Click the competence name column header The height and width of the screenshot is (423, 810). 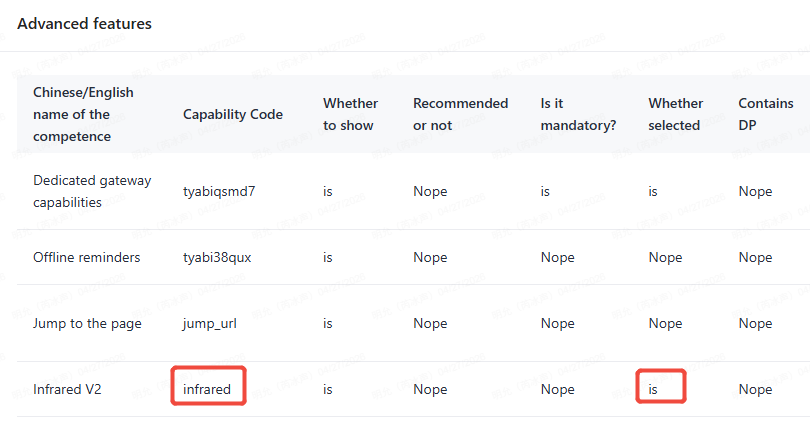[83, 114]
